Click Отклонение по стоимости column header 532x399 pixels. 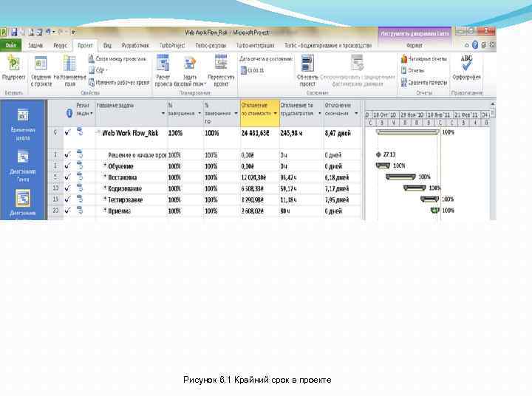pyautogui.click(x=260, y=113)
